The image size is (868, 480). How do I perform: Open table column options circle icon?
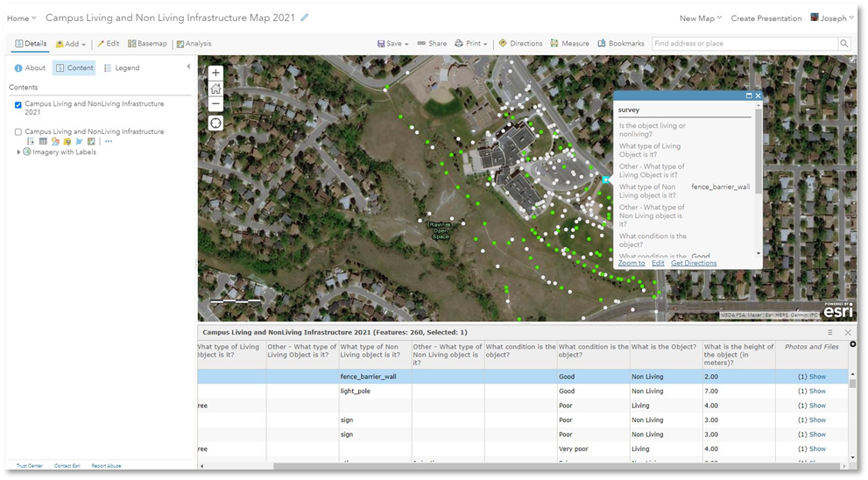(852, 344)
